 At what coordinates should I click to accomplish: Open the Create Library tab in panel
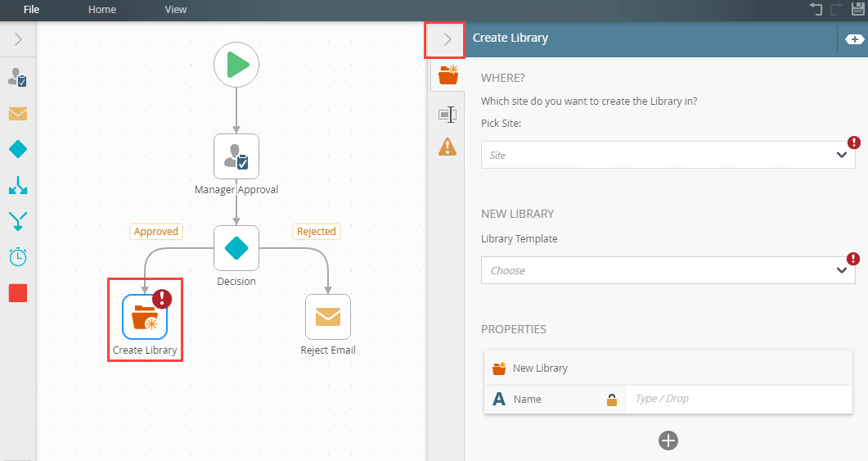click(447, 75)
